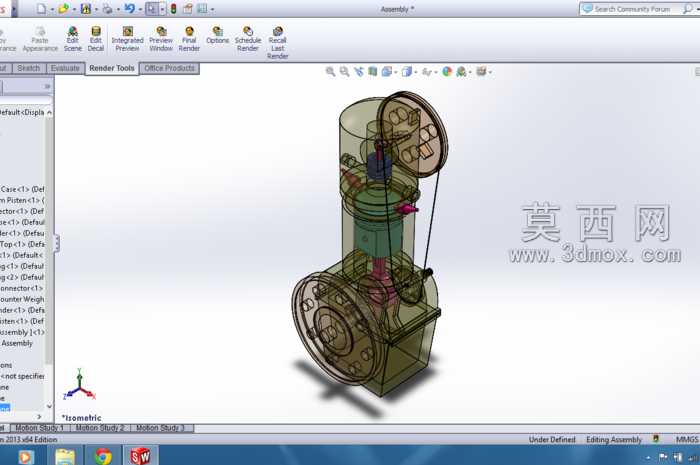This screenshot has width=700, height=465.
Task: Click the Print icon
Action: 108,8
